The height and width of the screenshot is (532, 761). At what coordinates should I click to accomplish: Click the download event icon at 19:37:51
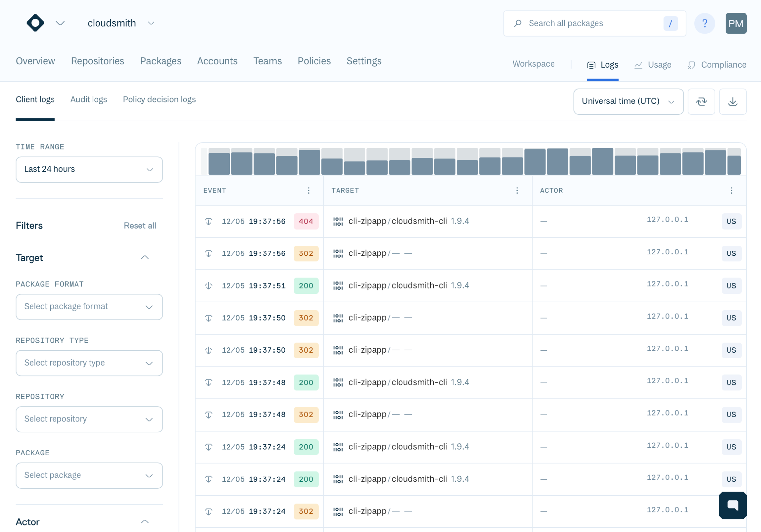[208, 286]
